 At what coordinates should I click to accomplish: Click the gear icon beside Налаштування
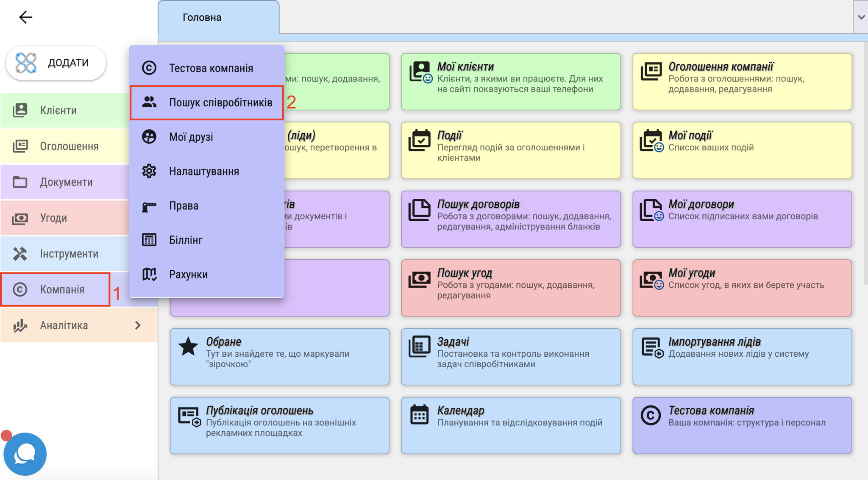click(x=149, y=171)
